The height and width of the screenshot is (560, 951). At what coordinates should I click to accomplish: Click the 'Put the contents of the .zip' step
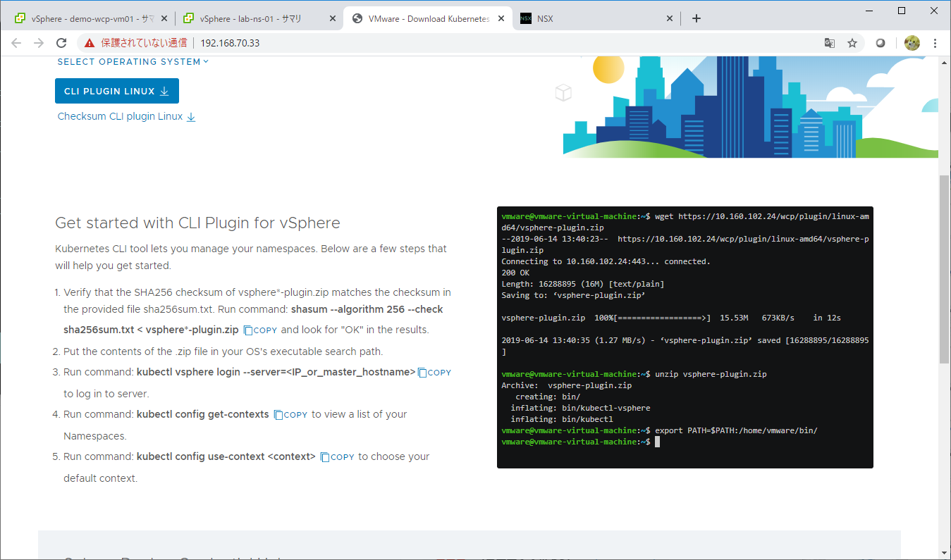[223, 351]
